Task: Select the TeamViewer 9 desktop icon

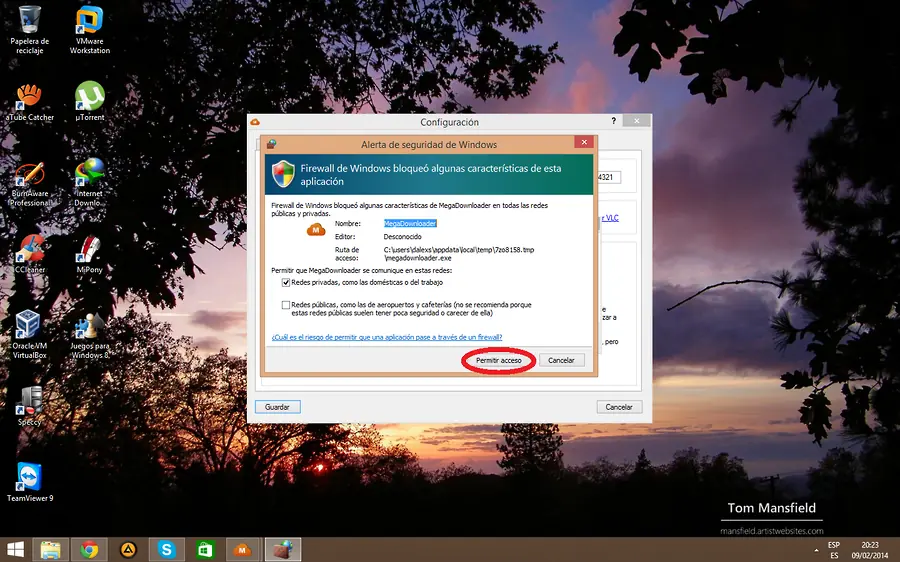Action: (x=29, y=482)
